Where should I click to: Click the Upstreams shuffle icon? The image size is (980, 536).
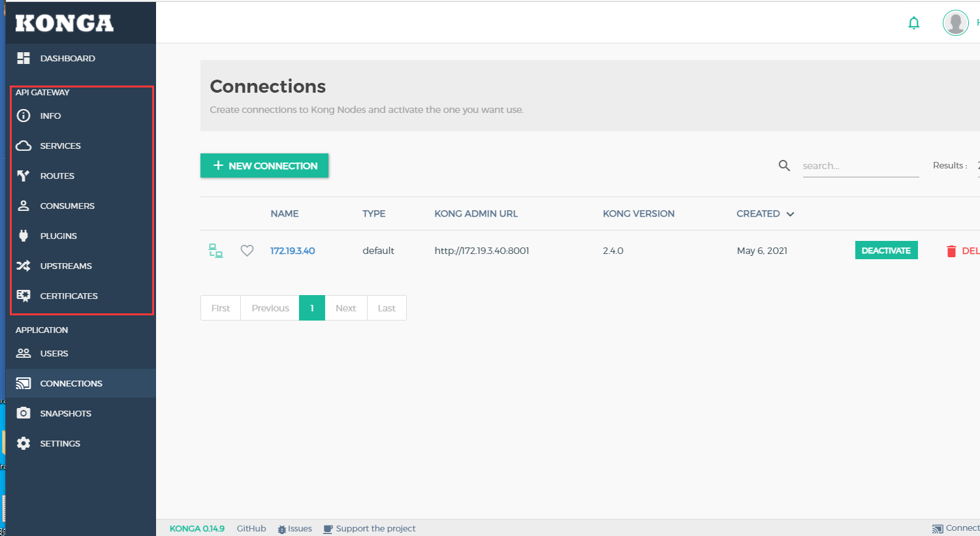point(24,266)
